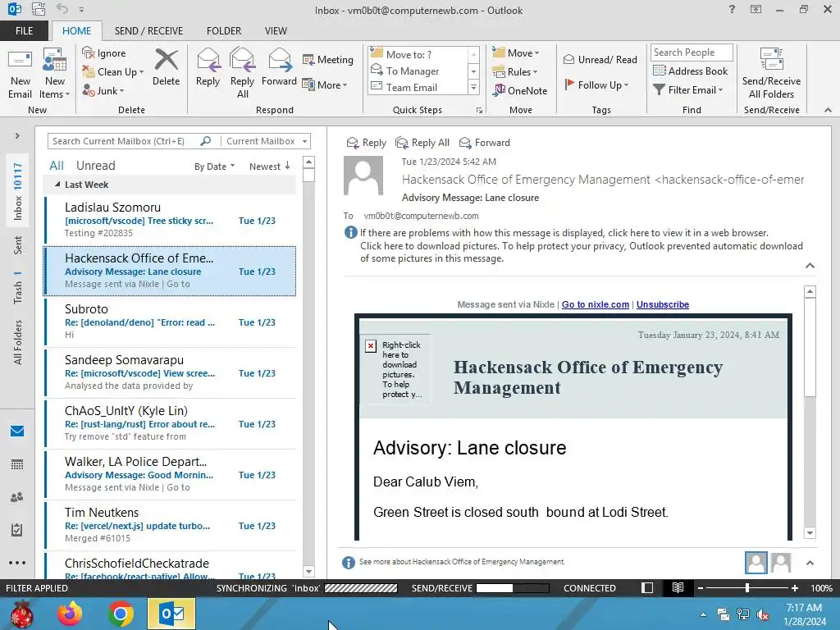Toggle Unread/Read status
Viewport: 840px width, 630px height.
(600, 59)
